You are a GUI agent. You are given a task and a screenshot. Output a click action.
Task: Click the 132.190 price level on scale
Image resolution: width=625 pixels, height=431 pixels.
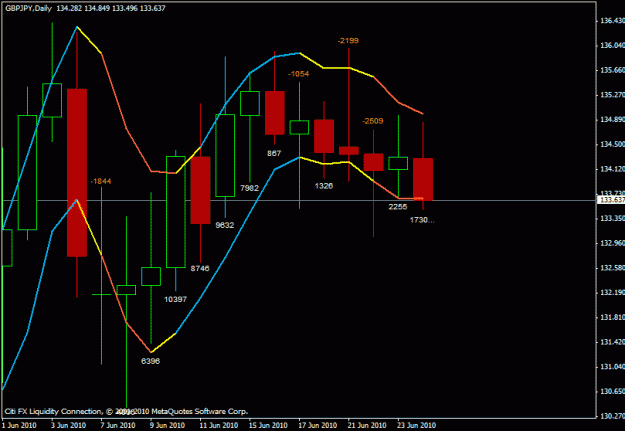coord(612,293)
